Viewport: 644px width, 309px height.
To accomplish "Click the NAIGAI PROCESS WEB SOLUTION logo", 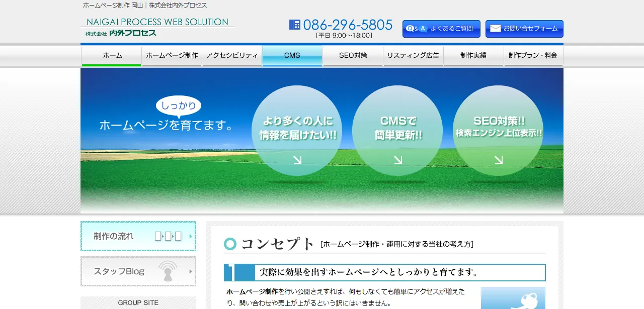I will click(x=157, y=27).
